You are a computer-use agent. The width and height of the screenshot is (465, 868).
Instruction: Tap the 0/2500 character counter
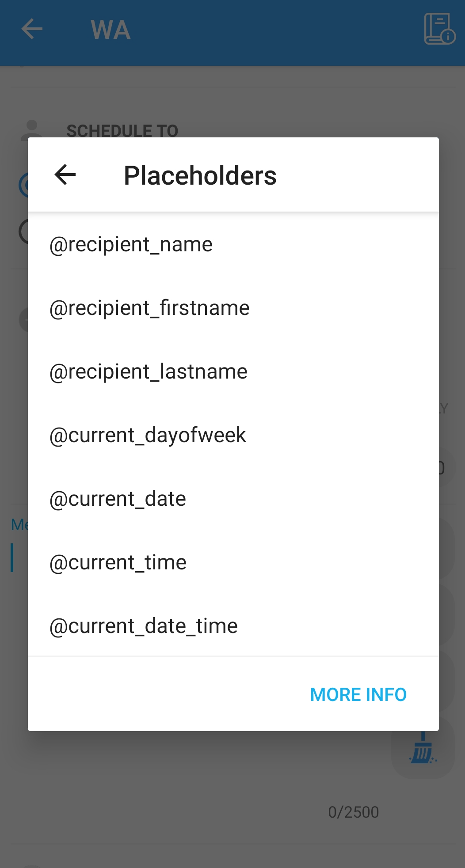353,812
